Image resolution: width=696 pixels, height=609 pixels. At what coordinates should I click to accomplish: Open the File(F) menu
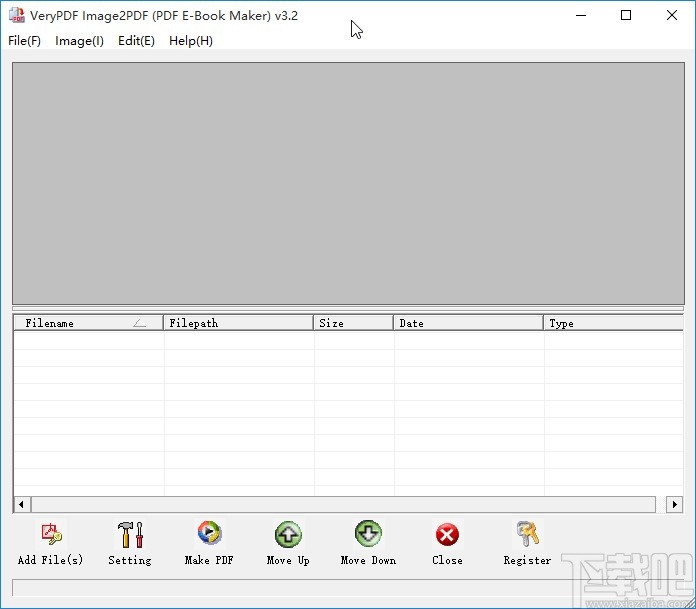[24, 41]
